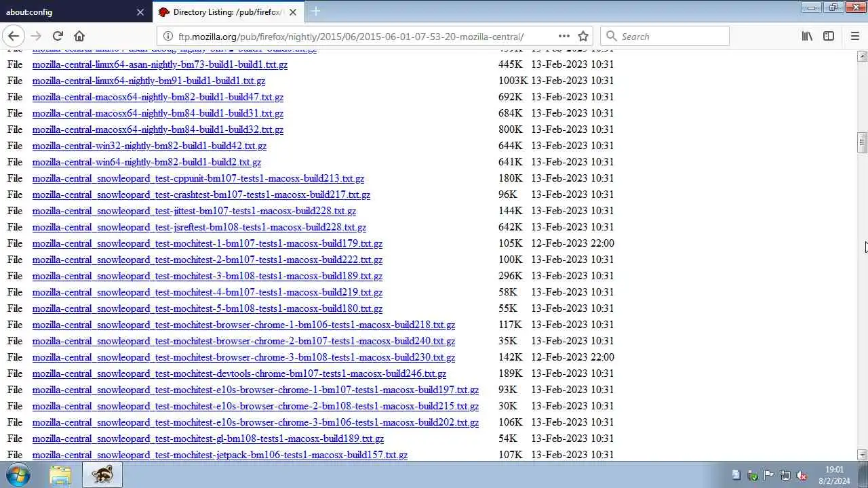Open macosx64-nightly-bm84 build32 log

tap(158, 129)
